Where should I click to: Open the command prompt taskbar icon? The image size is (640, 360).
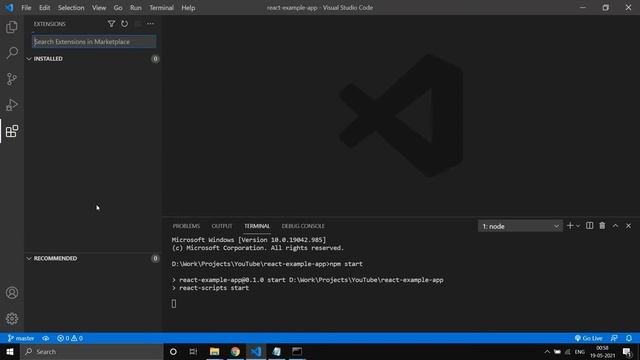(x=297, y=351)
